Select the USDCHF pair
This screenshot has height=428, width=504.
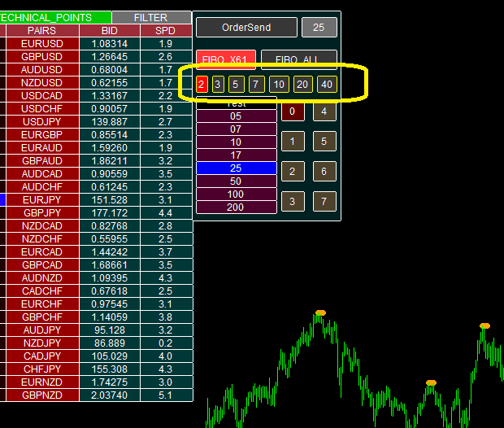click(x=42, y=109)
